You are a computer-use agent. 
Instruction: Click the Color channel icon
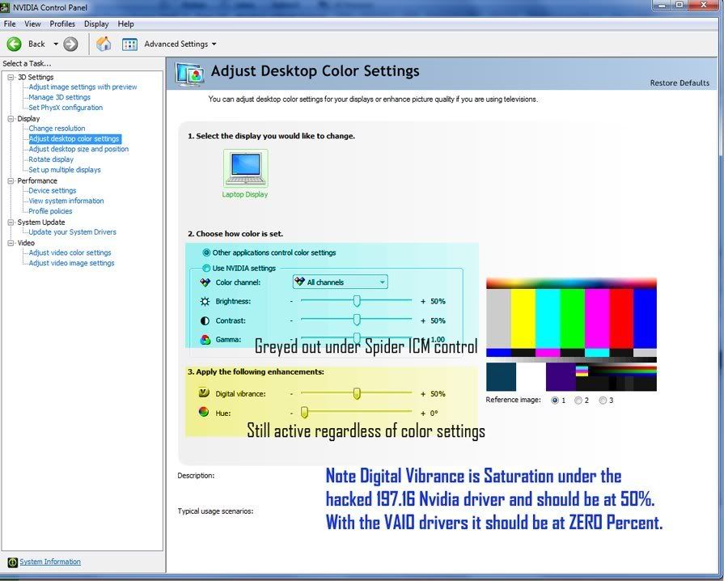coord(205,282)
